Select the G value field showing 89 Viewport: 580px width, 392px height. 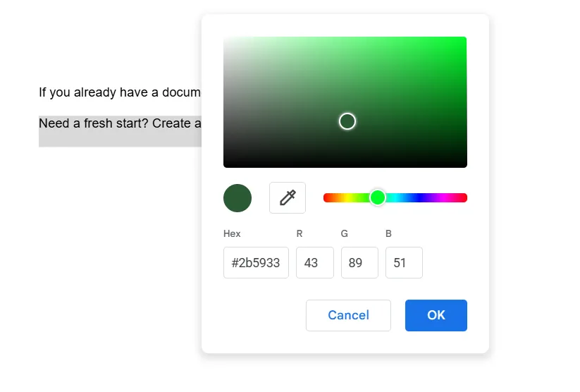[x=359, y=262]
